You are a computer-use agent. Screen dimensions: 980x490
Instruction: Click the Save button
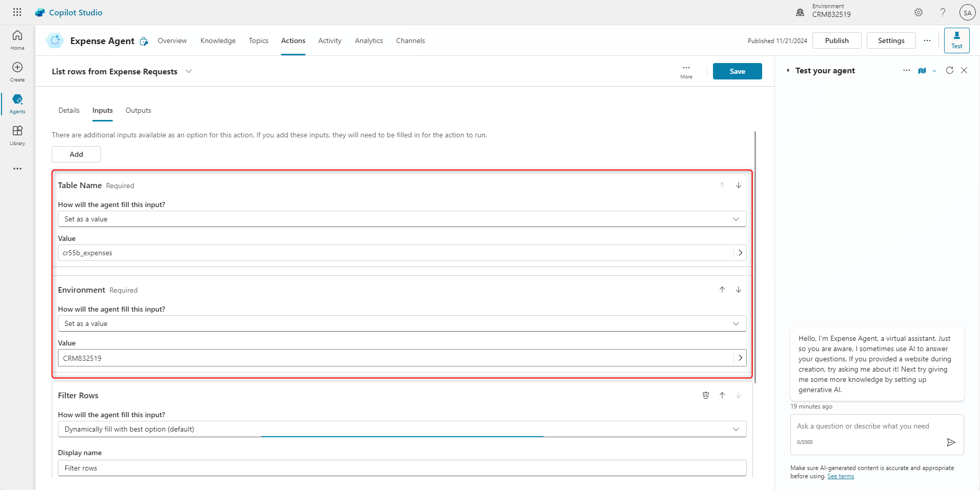point(737,71)
